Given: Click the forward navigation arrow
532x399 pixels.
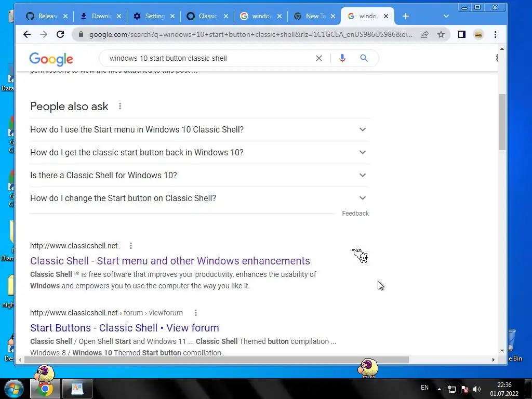Looking at the screenshot, I should (x=44, y=34).
